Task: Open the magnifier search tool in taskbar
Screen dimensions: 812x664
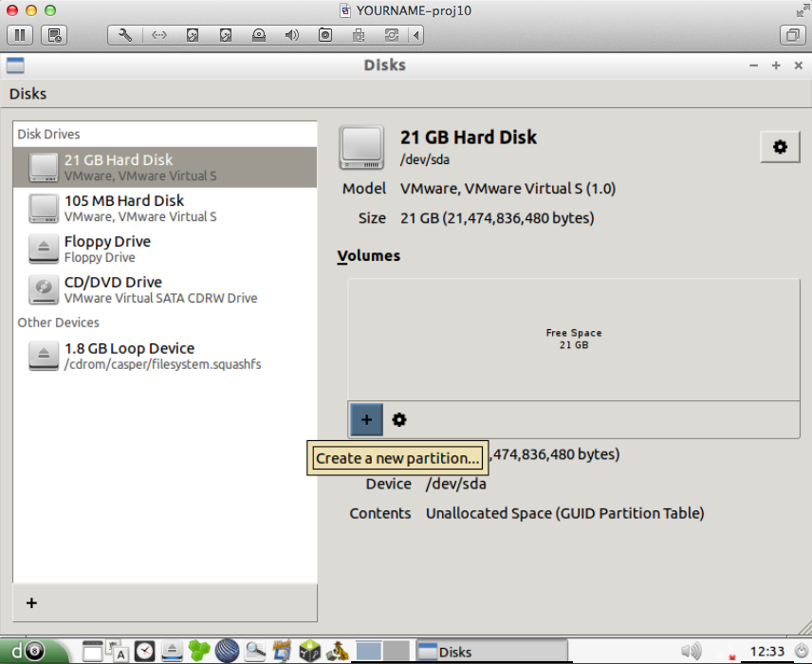Action: [x=255, y=651]
